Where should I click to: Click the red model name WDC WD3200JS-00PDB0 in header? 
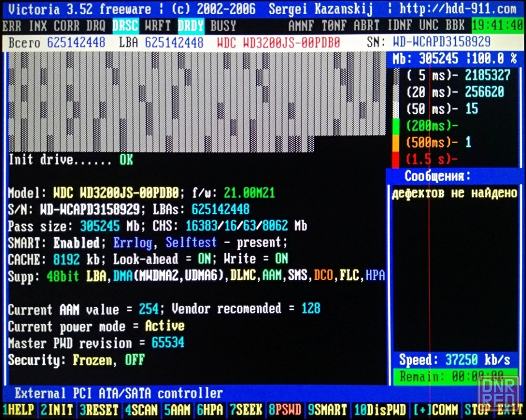coord(278,43)
